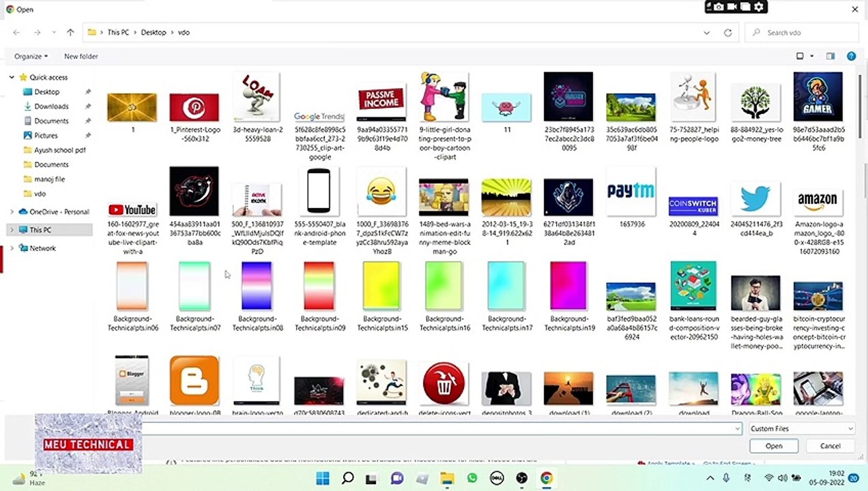
Task: Select Network in the navigation pane
Action: (x=42, y=248)
